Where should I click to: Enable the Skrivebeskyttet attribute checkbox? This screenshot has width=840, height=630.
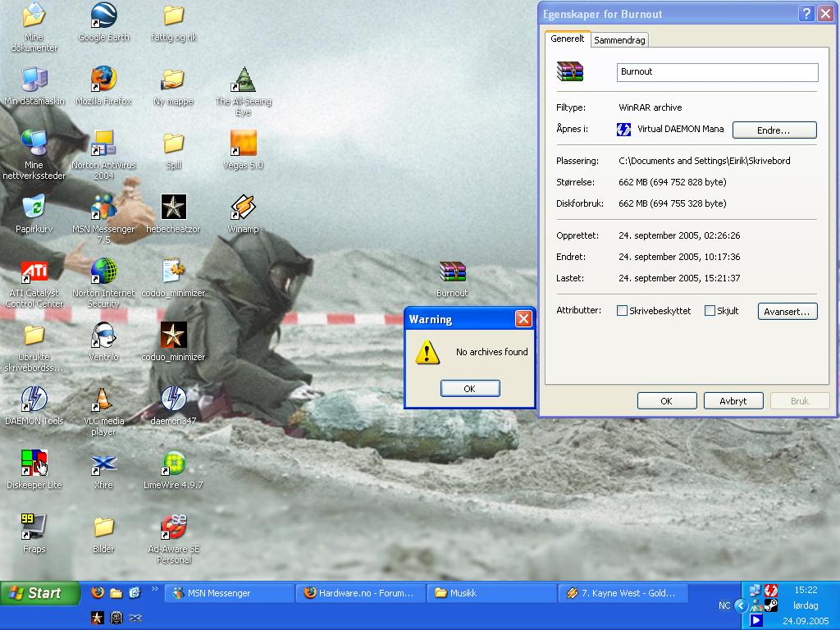click(x=622, y=311)
